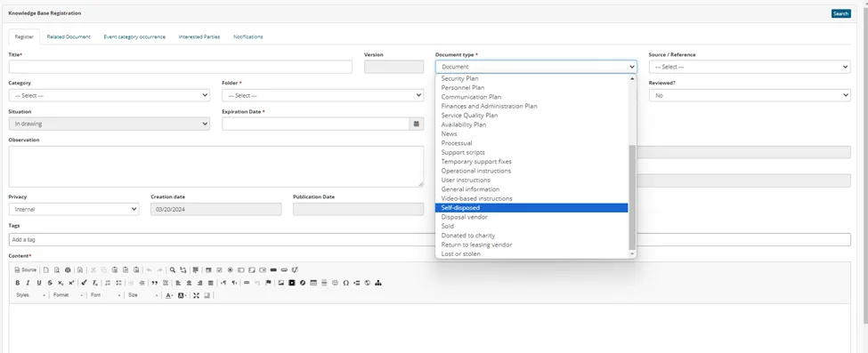868x353 pixels.
Task: Click the Block Quote icon
Action: click(x=154, y=283)
